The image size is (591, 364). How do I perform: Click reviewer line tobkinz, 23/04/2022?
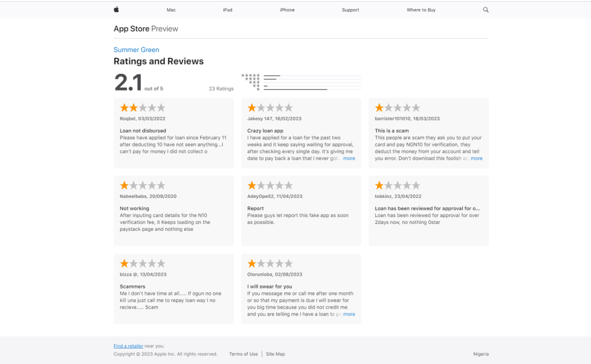(398, 196)
